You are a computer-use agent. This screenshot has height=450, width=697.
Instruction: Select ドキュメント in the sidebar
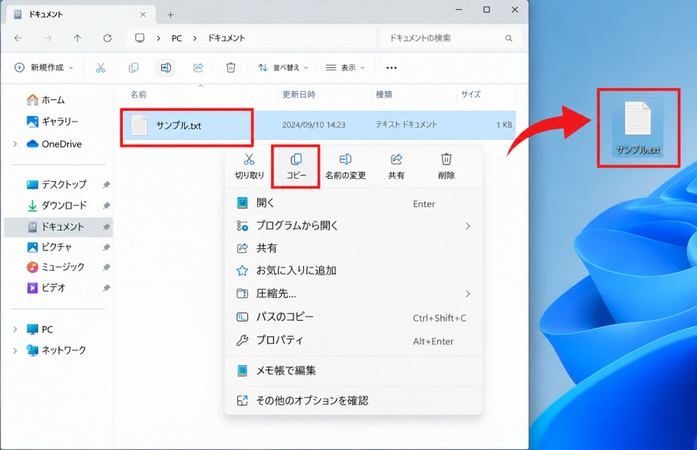coord(58,227)
